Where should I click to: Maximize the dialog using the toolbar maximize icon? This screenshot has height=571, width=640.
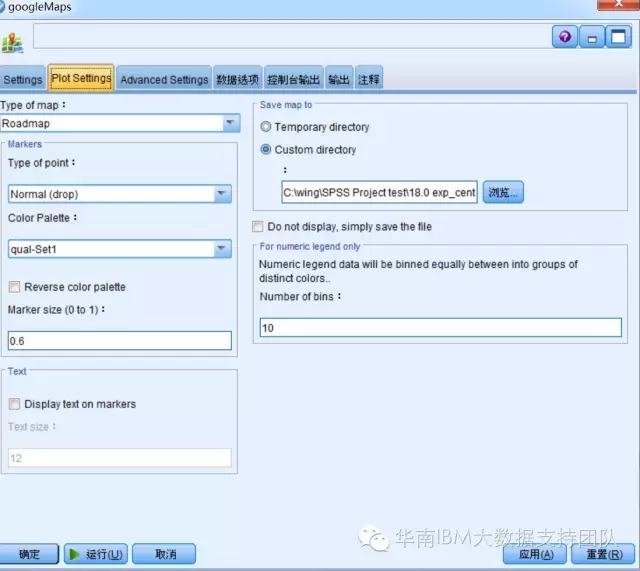(x=618, y=37)
